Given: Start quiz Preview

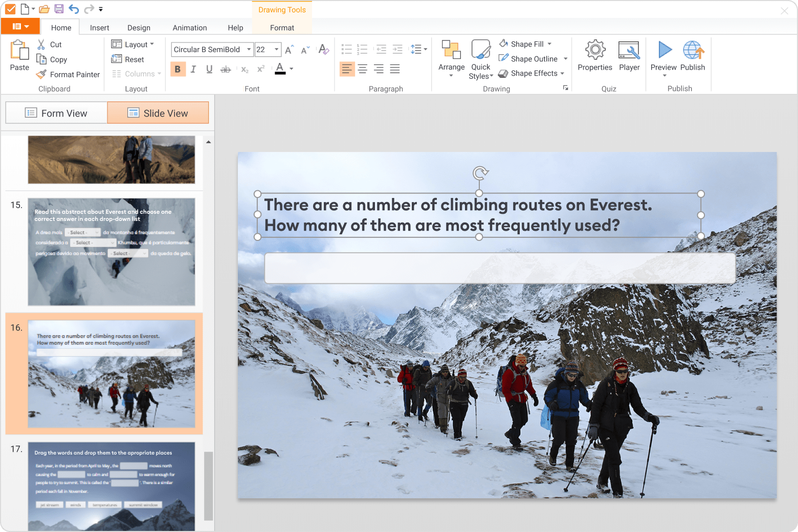Looking at the screenshot, I should (x=663, y=56).
